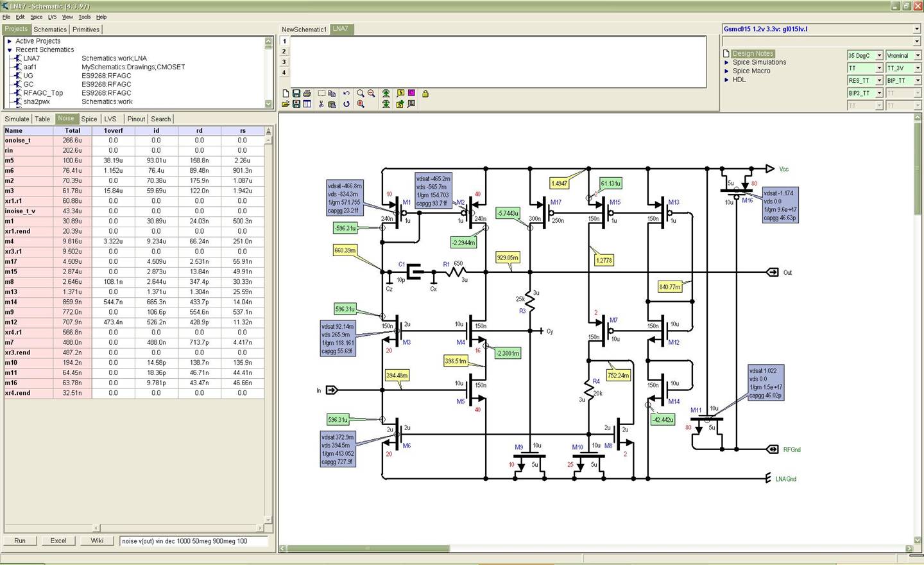
Task: Click the new document toolbar icon
Action: [x=286, y=93]
